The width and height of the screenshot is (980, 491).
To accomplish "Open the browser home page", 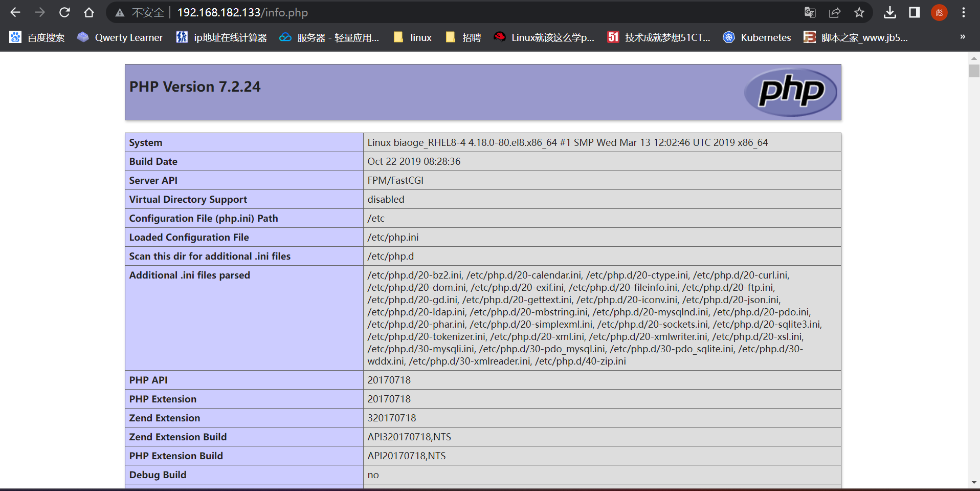I will 89,12.
